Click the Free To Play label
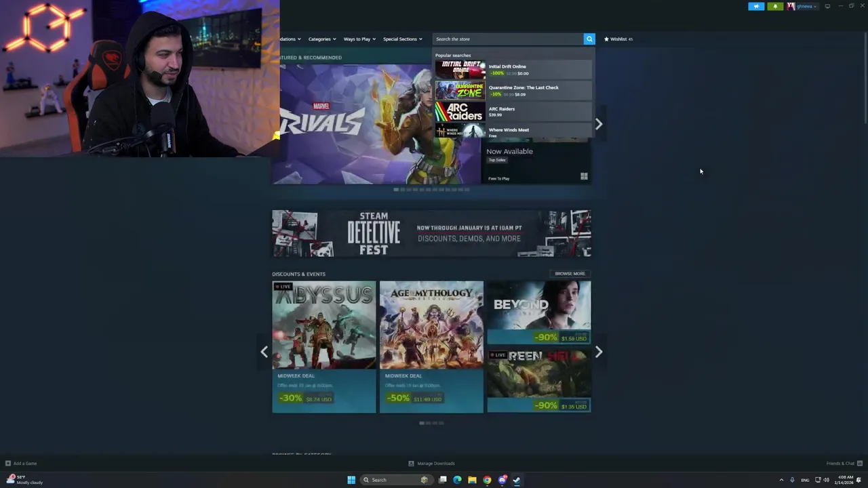 coord(498,178)
